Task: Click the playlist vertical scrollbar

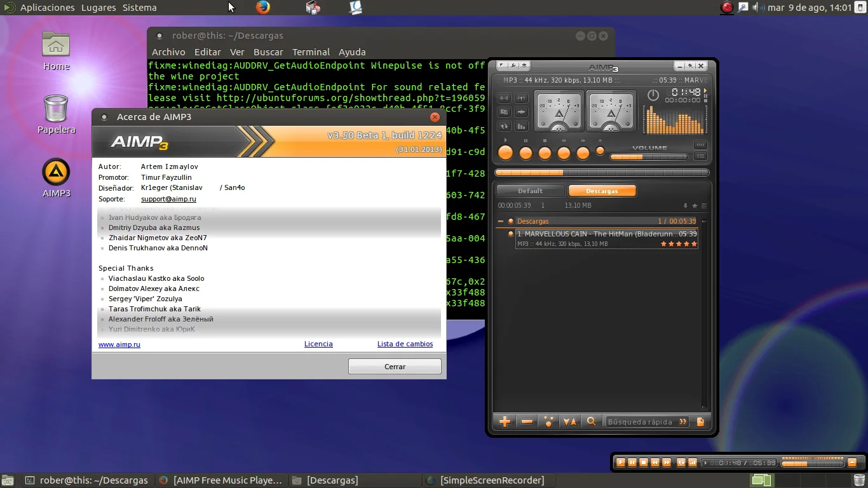Action: 703,313
